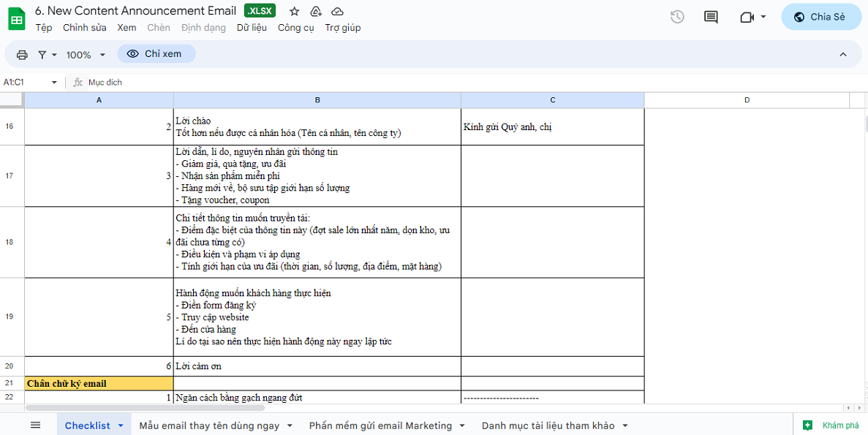The image size is (868, 435).
Task: Open the Meet call options arrow
Action: [763, 17]
